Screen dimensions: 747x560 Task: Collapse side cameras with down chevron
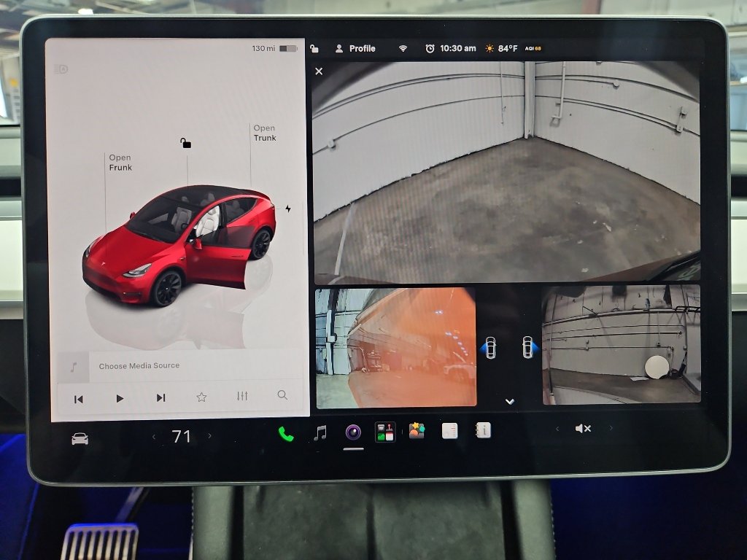(x=509, y=402)
